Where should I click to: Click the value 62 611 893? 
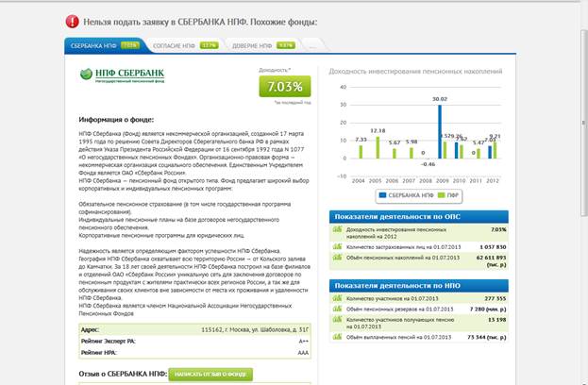tap(491, 258)
